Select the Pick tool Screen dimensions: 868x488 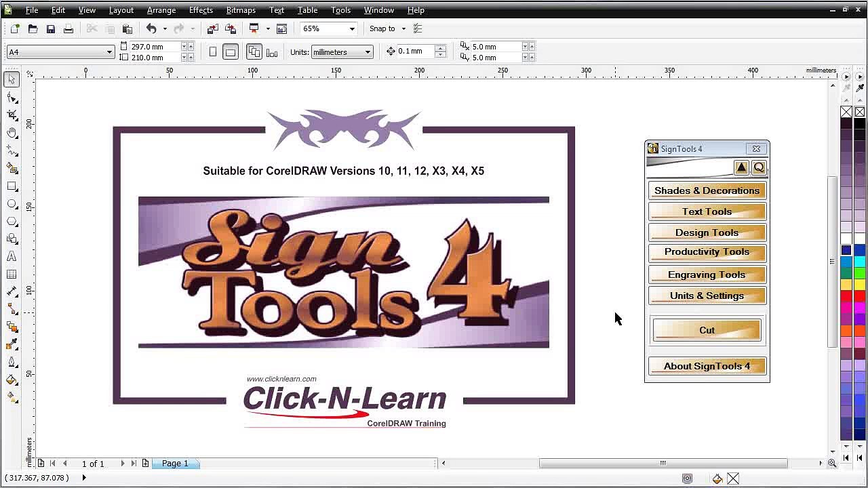pos(12,79)
